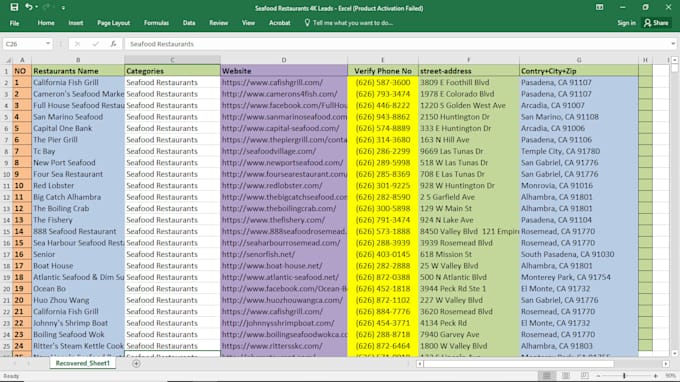The height and width of the screenshot is (382, 680).
Task: Click the Tell me what you want to do box
Action: click(x=349, y=23)
